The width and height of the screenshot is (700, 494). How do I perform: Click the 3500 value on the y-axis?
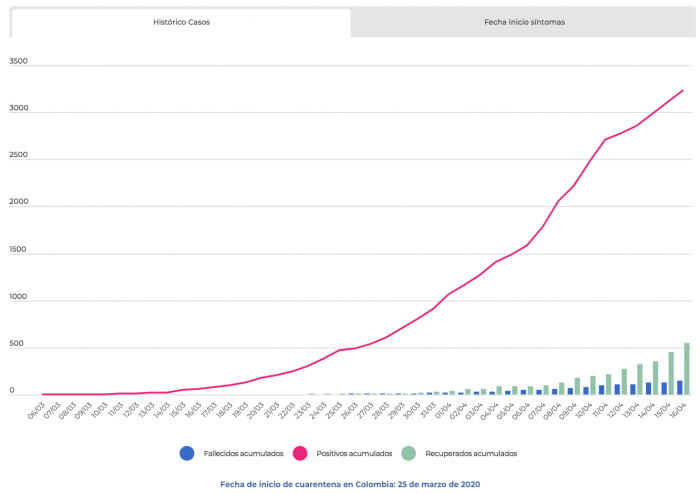pyautogui.click(x=19, y=62)
